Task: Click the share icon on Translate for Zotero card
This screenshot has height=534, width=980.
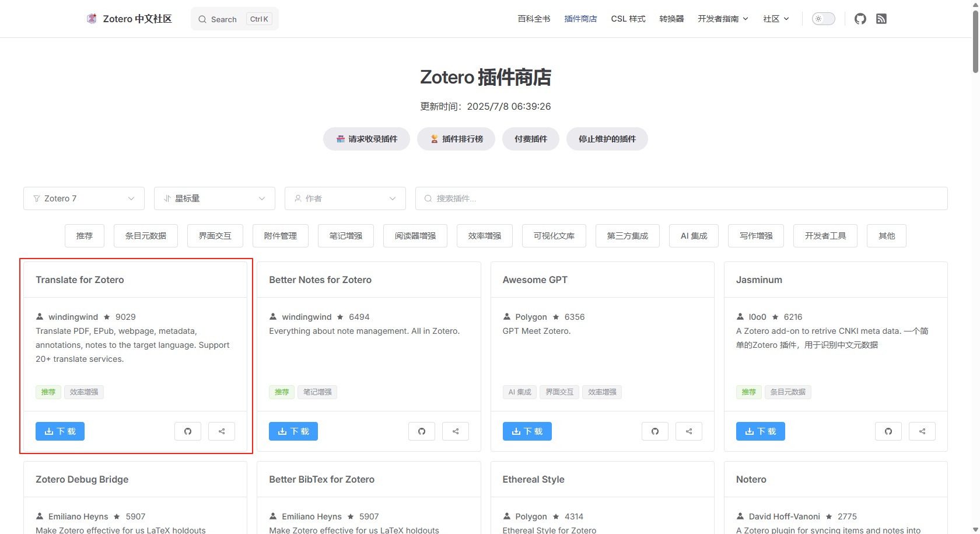Action: tap(222, 431)
